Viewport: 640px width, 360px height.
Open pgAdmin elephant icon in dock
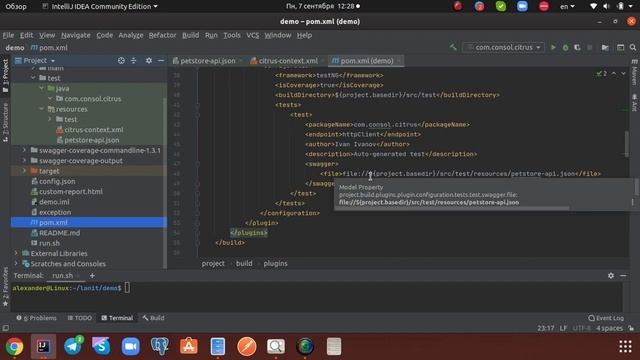pyautogui.click(x=160, y=347)
